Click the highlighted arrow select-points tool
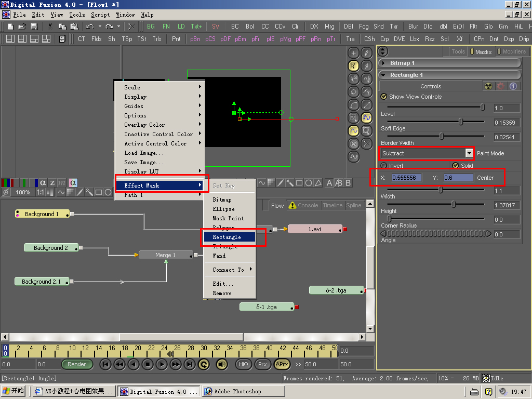Screen dimensions: 532x399 pos(353,66)
